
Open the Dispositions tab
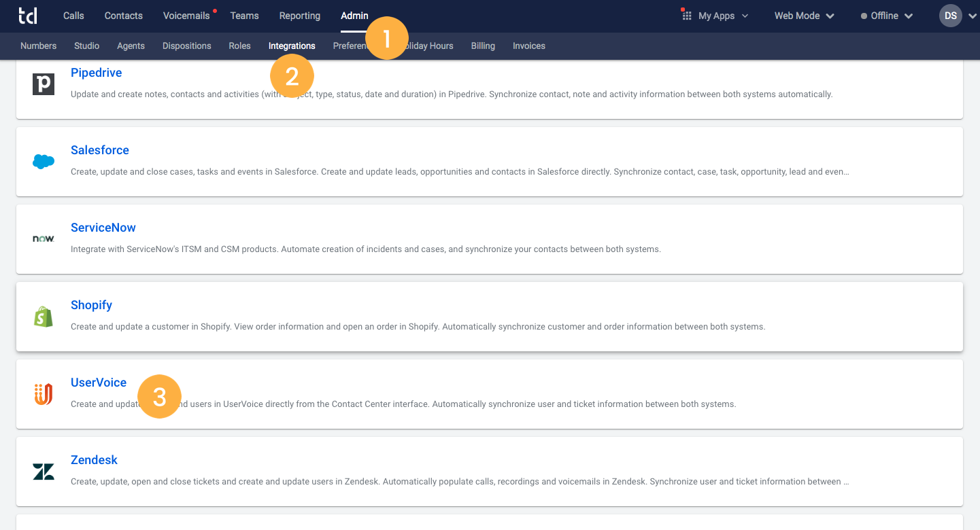pos(187,46)
